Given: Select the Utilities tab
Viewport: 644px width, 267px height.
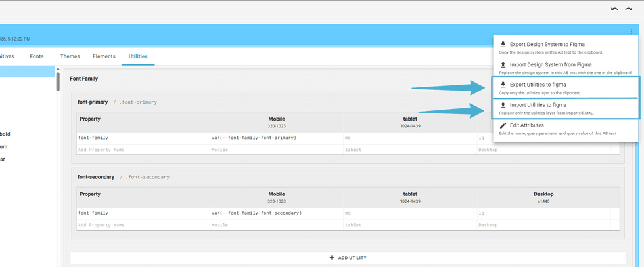Looking at the screenshot, I should coord(138,56).
